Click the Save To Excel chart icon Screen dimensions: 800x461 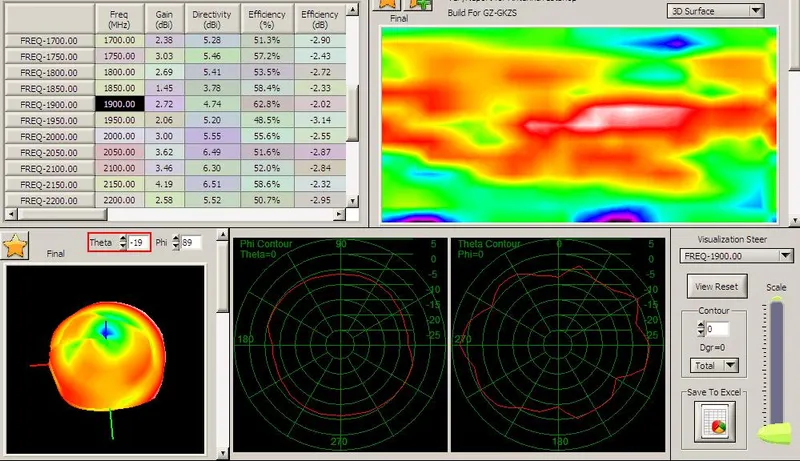click(717, 426)
